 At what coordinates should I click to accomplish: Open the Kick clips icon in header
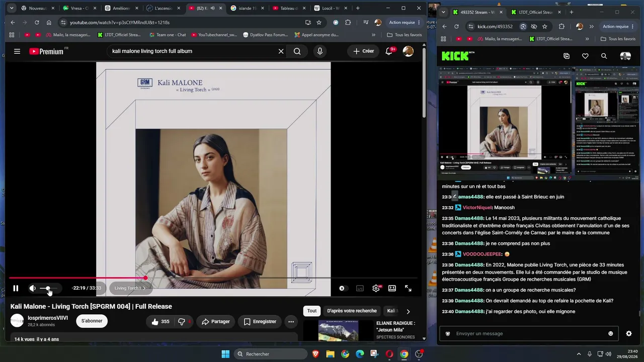click(567, 56)
